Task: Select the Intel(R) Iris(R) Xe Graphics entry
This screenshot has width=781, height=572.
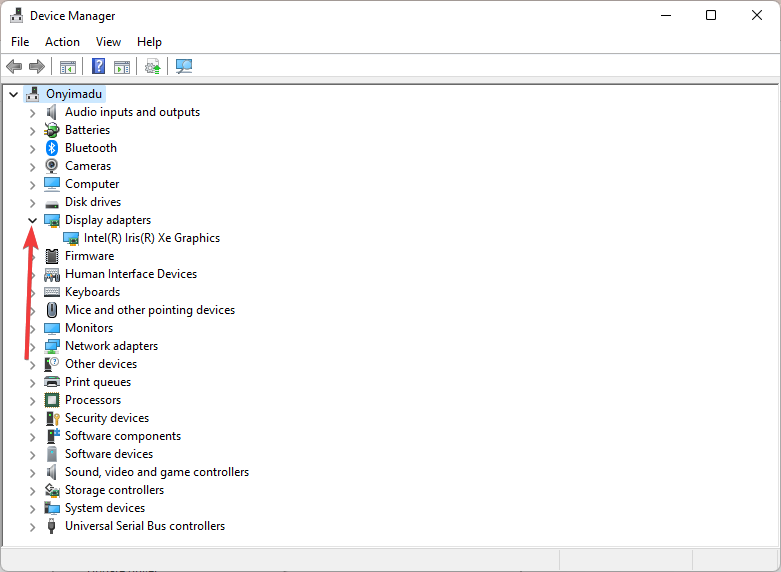Action: [x=151, y=238]
